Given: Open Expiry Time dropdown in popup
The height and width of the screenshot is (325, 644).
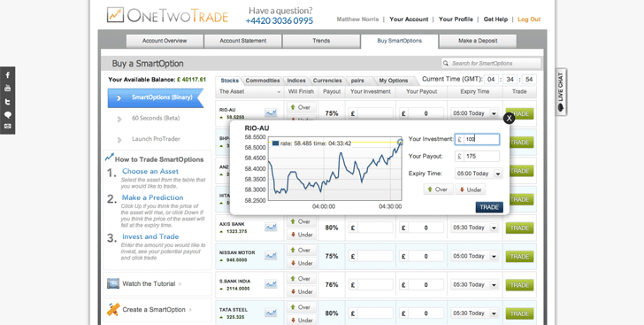Looking at the screenshot, I should tap(479, 174).
